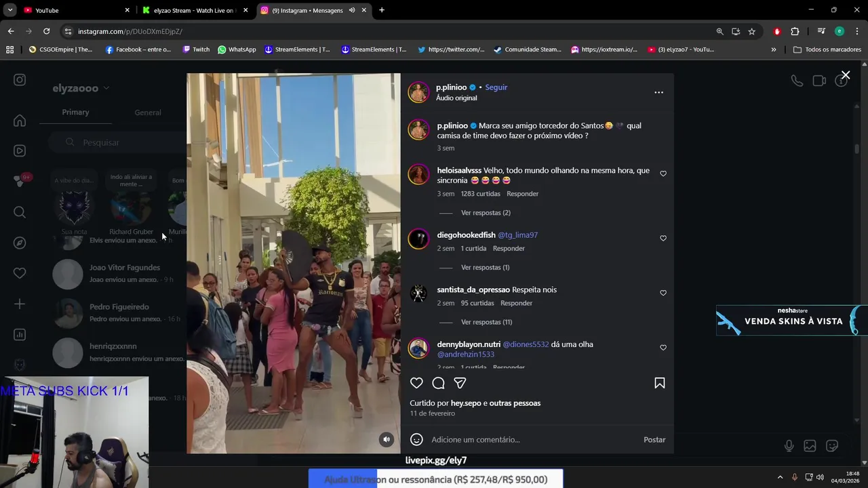Open Reels in Instagram sidebar
The width and height of the screenshot is (868, 488).
(20, 150)
